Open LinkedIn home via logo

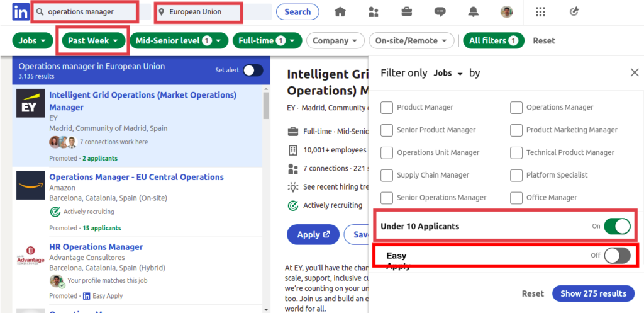tap(21, 12)
